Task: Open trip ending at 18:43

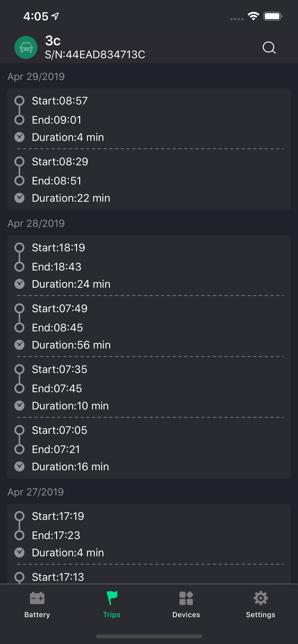Action: tap(149, 266)
